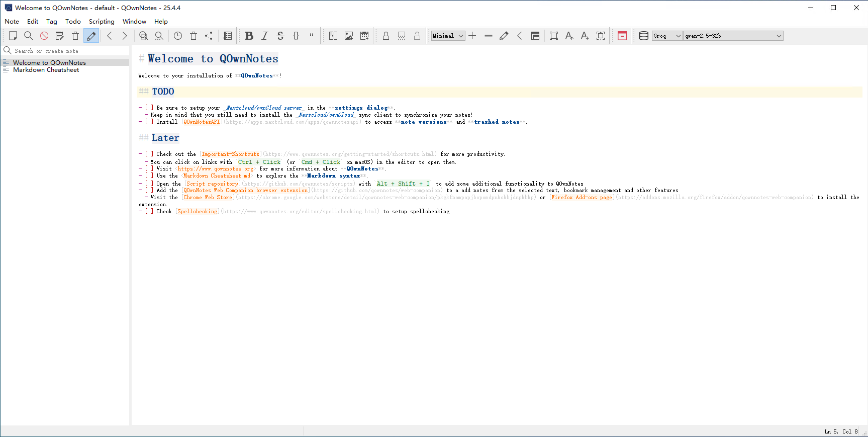
Task: Open the Scripting menu
Action: pyautogui.click(x=102, y=22)
